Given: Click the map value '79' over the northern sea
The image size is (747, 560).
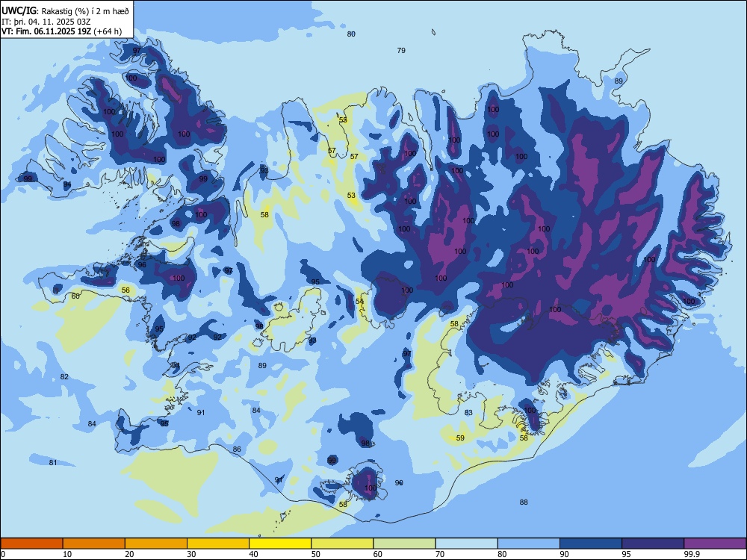Looking at the screenshot, I should [401, 51].
